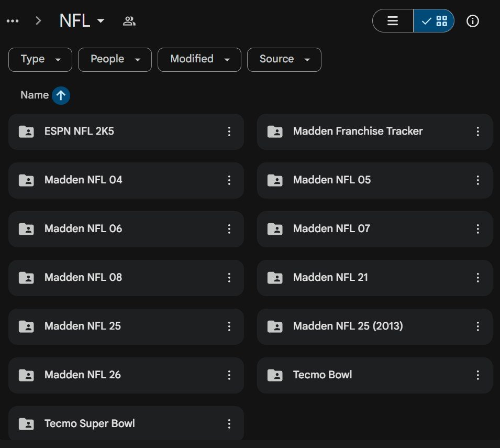
Task: Select the ESPN NFL 2K5 folder name
Action: 79,131
